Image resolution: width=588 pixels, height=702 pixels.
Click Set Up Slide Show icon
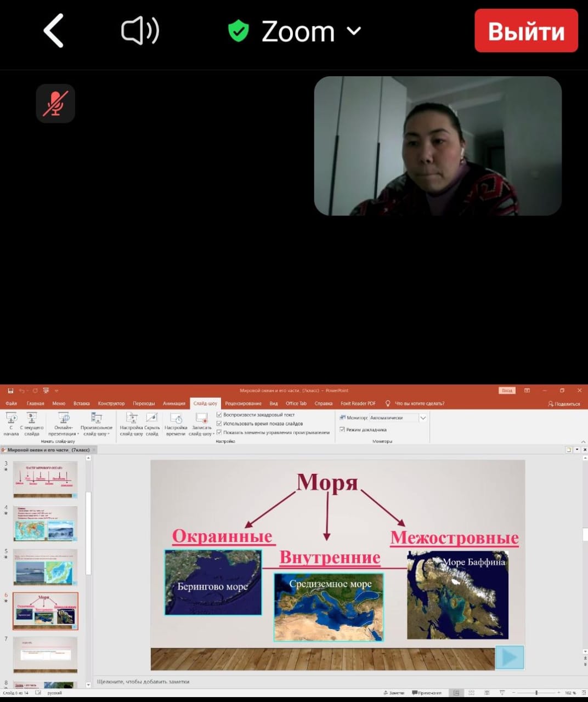point(131,424)
